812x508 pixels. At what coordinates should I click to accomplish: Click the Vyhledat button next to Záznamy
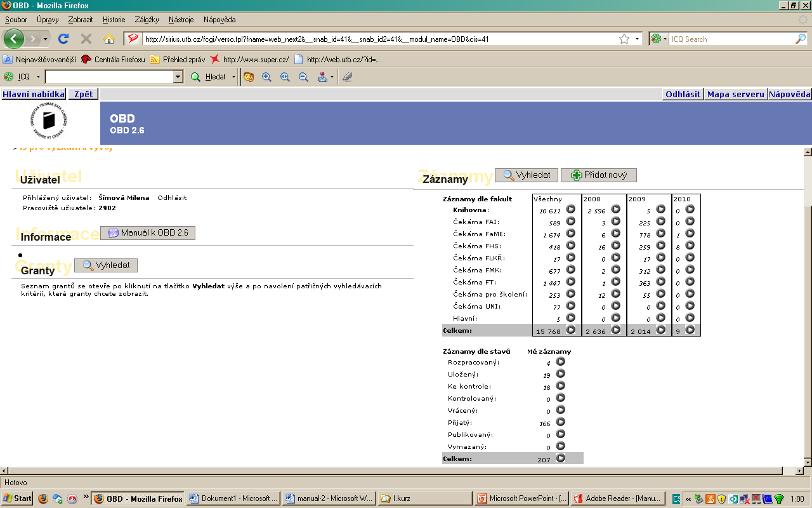click(x=527, y=175)
